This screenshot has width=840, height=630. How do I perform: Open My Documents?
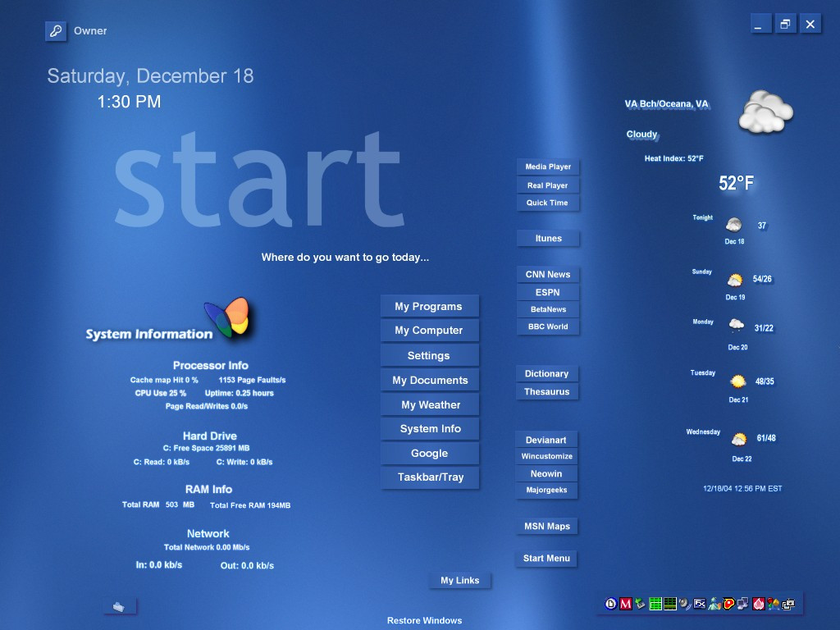pos(430,380)
